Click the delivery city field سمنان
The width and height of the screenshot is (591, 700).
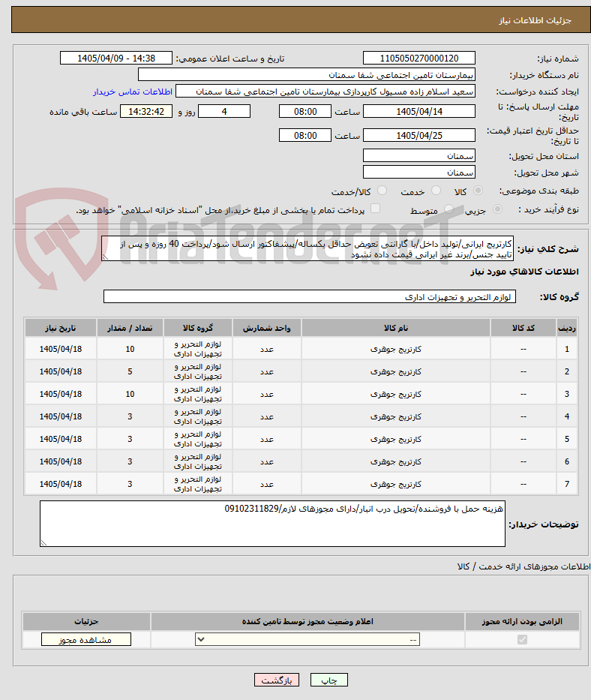(419, 173)
